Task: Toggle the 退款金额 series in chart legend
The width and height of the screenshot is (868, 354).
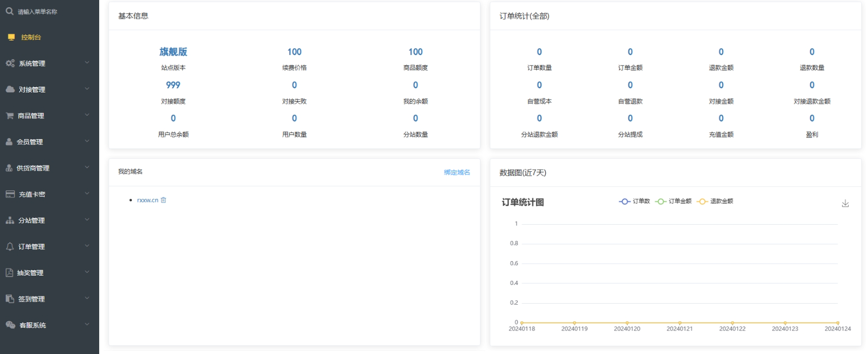Action: [x=715, y=201]
